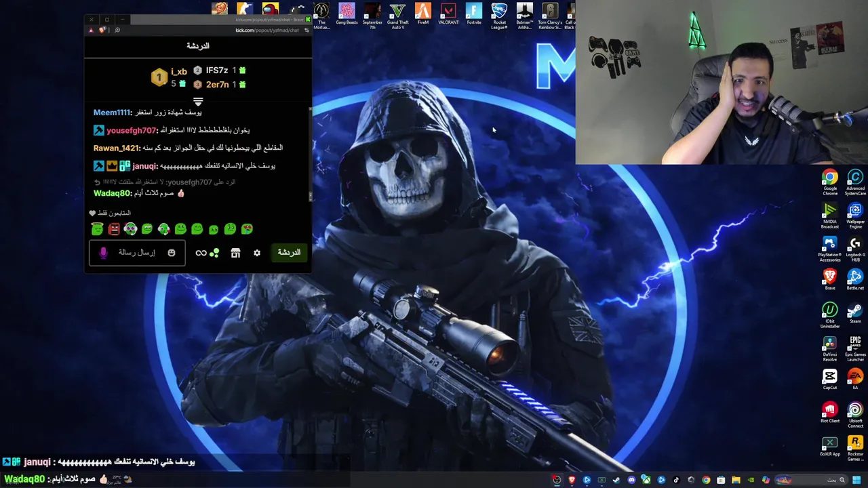
Task: Click the pink yousefgh707 name in main chat
Action: (132, 130)
